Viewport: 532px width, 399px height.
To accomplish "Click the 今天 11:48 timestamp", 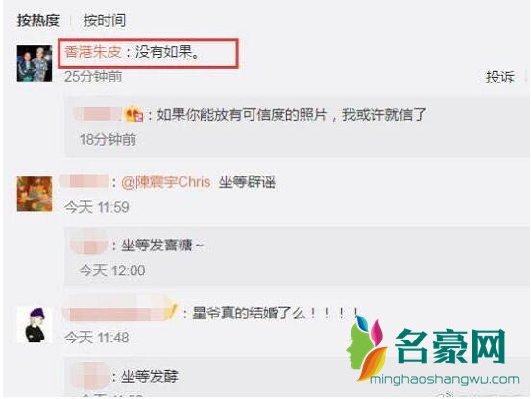I will pos(97,338).
